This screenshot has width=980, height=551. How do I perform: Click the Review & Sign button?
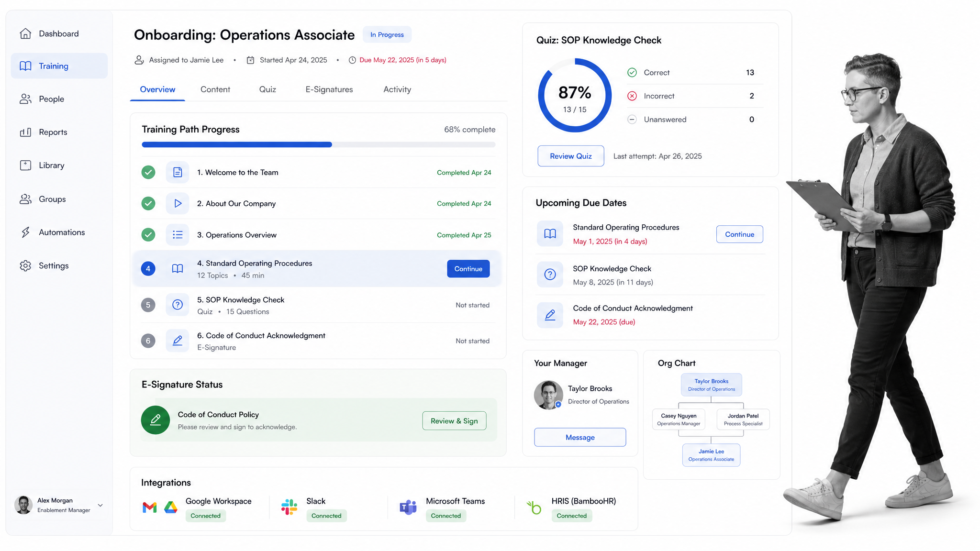pyautogui.click(x=454, y=421)
